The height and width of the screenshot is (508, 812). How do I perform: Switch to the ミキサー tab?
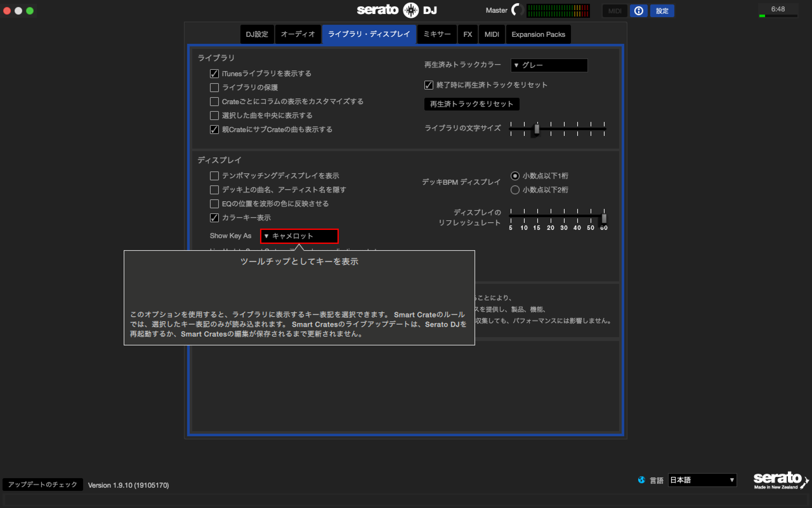[437, 34]
